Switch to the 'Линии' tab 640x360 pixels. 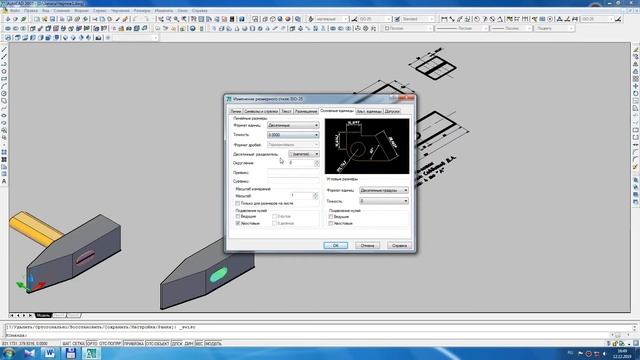tap(236, 111)
